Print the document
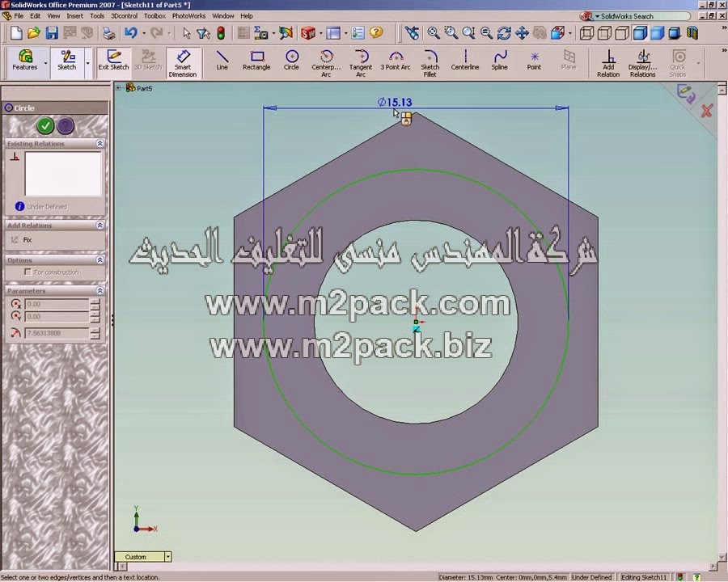Viewport: 728px width, 582px height. 109,33
